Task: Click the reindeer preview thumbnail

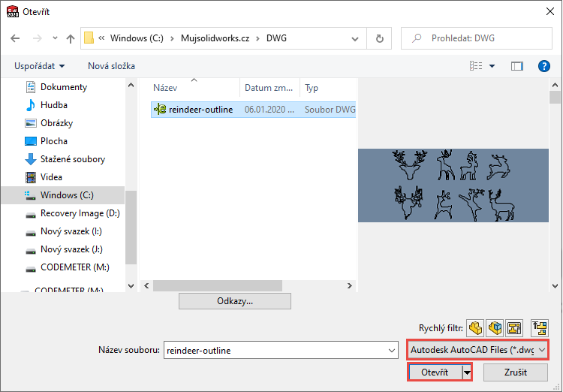Action: tap(453, 185)
